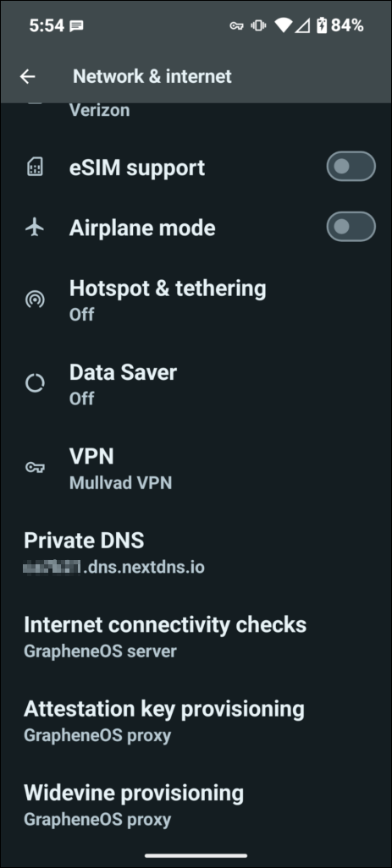Screen dimensions: 392x868
Task: Enable the eSIM support switch
Action: pyautogui.click(x=351, y=166)
